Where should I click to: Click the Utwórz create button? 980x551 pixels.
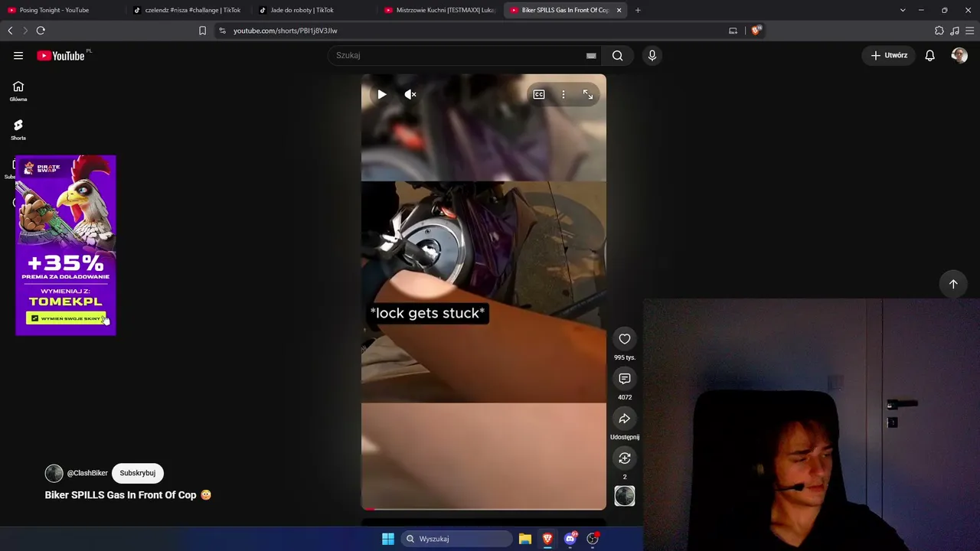(x=889, y=55)
